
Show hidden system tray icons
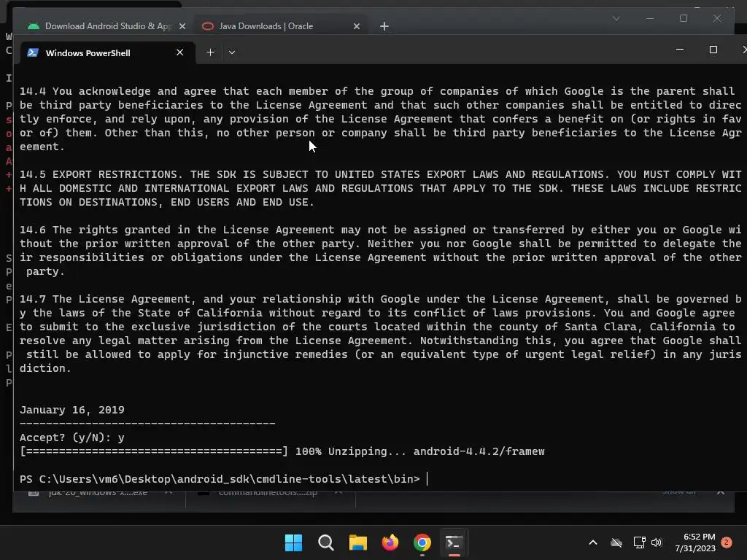pos(593,542)
